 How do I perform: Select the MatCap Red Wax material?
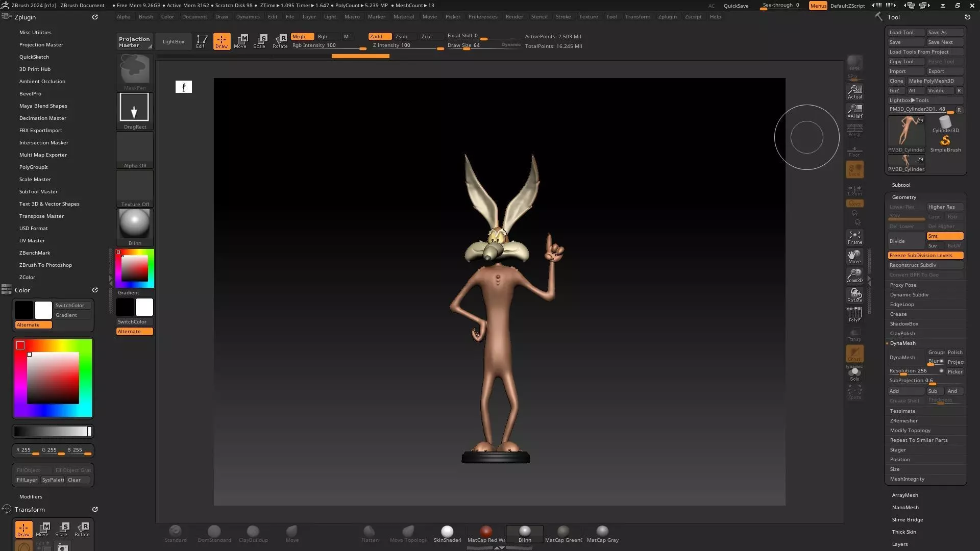(486, 534)
